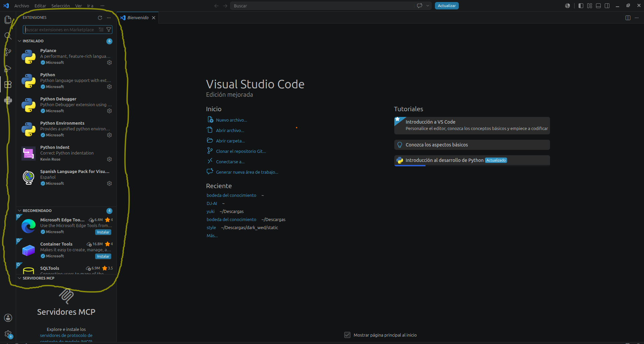Show more recent items with Más
This screenshot has width=644, height=344.
click(212, 235)
